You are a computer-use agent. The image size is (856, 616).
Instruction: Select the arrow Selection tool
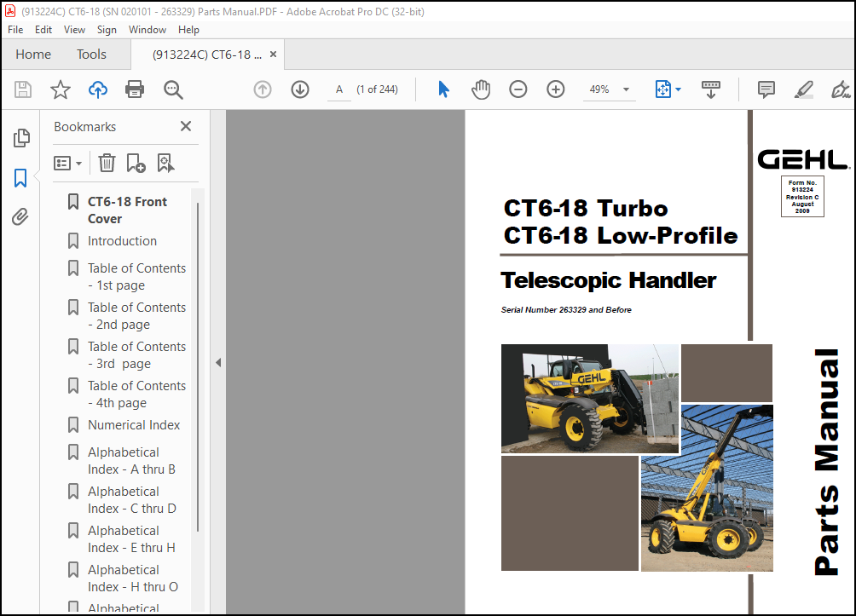443,89
